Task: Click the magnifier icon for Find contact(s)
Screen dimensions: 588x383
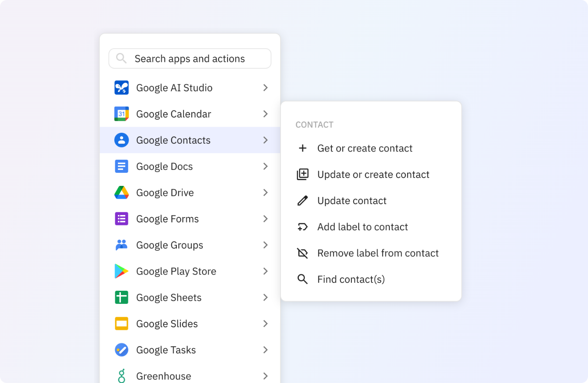Action: point(302,279)
